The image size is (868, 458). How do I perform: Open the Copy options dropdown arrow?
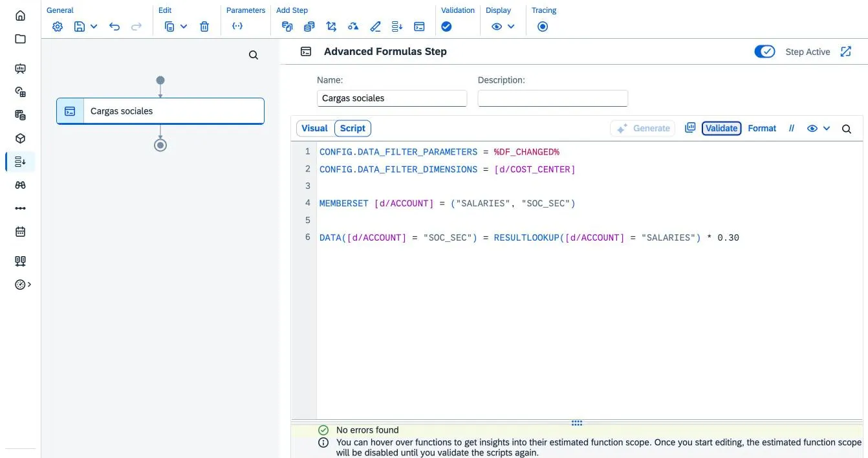(x=184, y=27)
